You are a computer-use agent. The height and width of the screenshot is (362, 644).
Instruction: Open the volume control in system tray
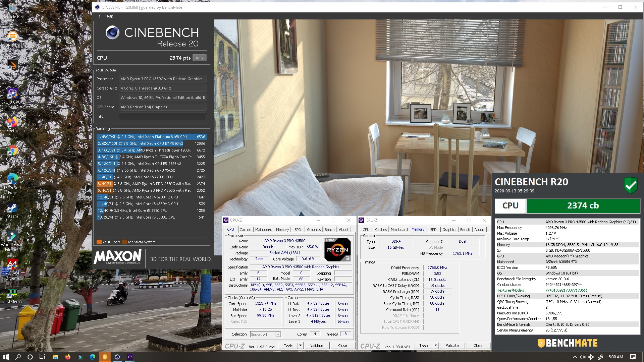coord(583,357)
